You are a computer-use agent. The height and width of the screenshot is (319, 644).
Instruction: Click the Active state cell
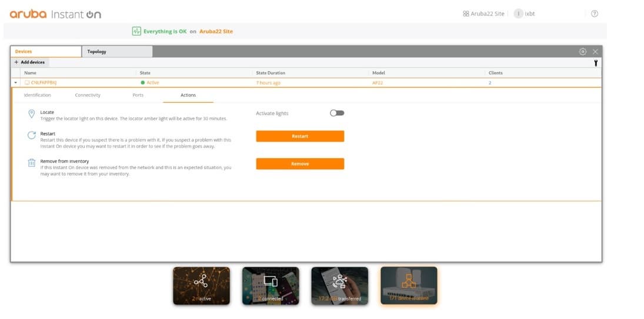pyautogui.click(x=150, y=83)
